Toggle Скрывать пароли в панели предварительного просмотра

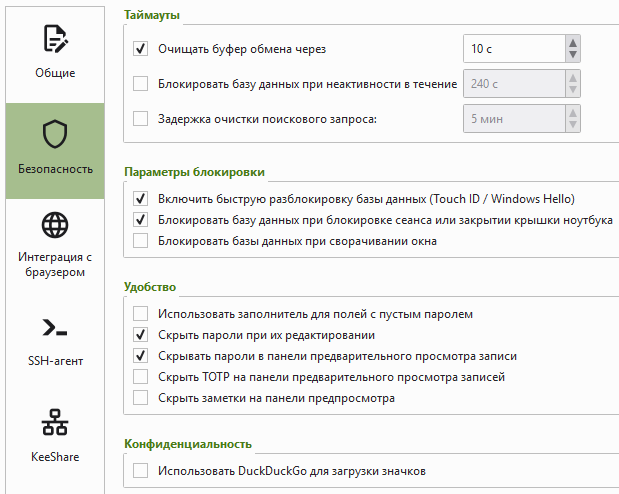click(x=140, y=356)
